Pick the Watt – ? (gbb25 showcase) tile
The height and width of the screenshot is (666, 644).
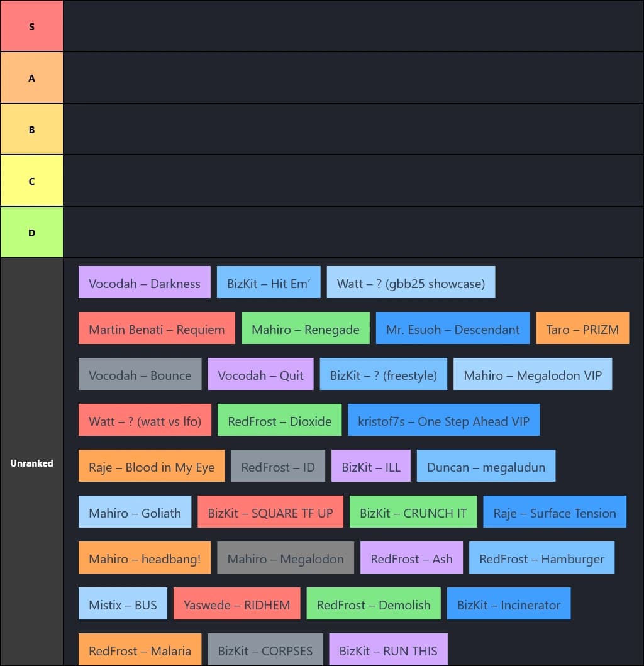(x=411, y=283)
